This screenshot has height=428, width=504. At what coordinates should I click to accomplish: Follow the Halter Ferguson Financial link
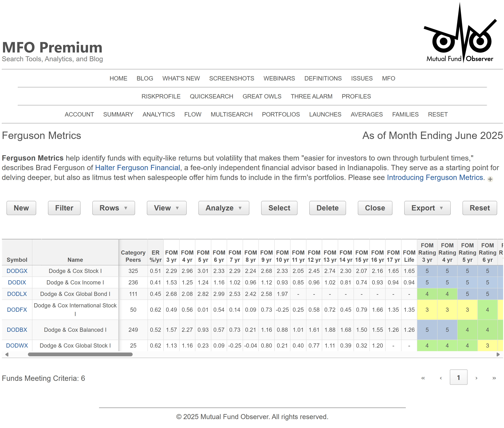click(x=137, y=168)
